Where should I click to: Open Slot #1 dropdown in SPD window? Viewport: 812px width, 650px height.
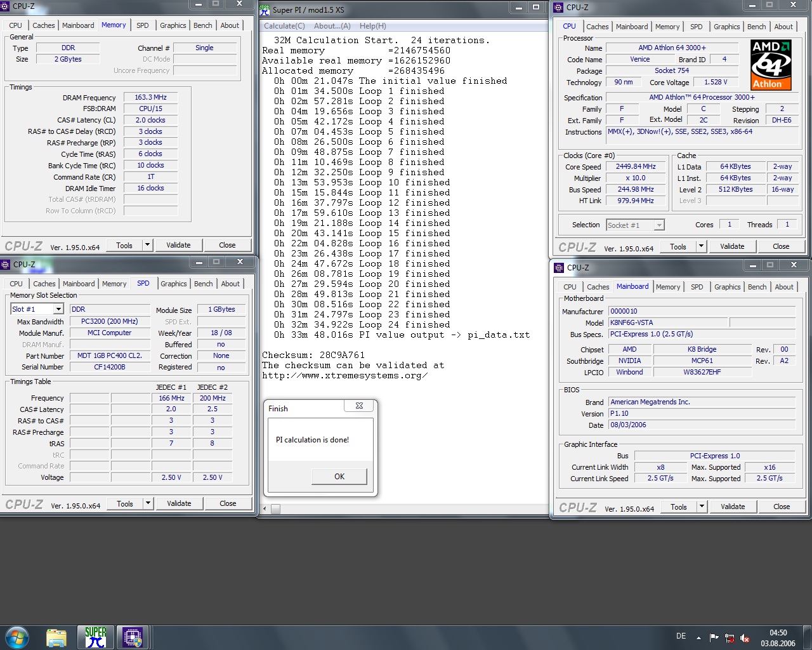(x=58, y=309)
